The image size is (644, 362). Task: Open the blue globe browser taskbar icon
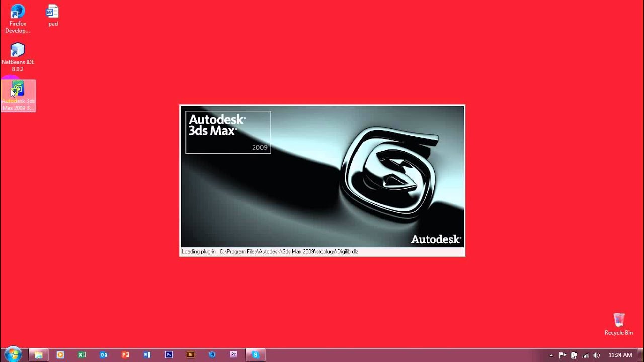pos(212,355)
